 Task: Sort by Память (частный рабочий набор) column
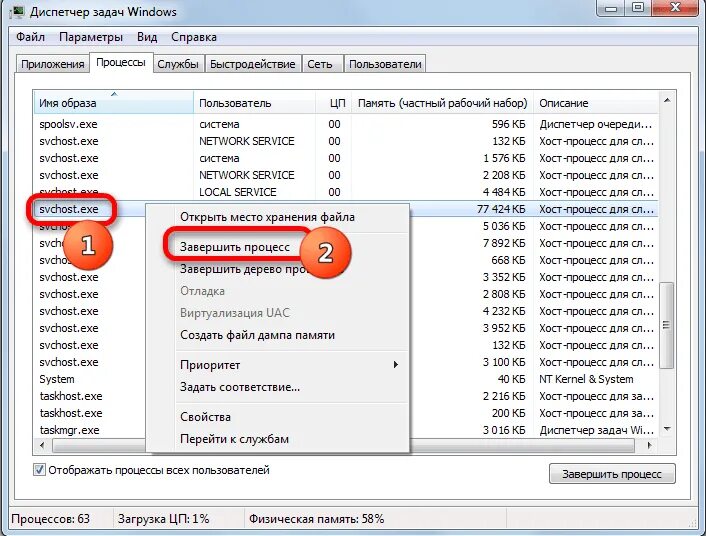coord(442,103)
